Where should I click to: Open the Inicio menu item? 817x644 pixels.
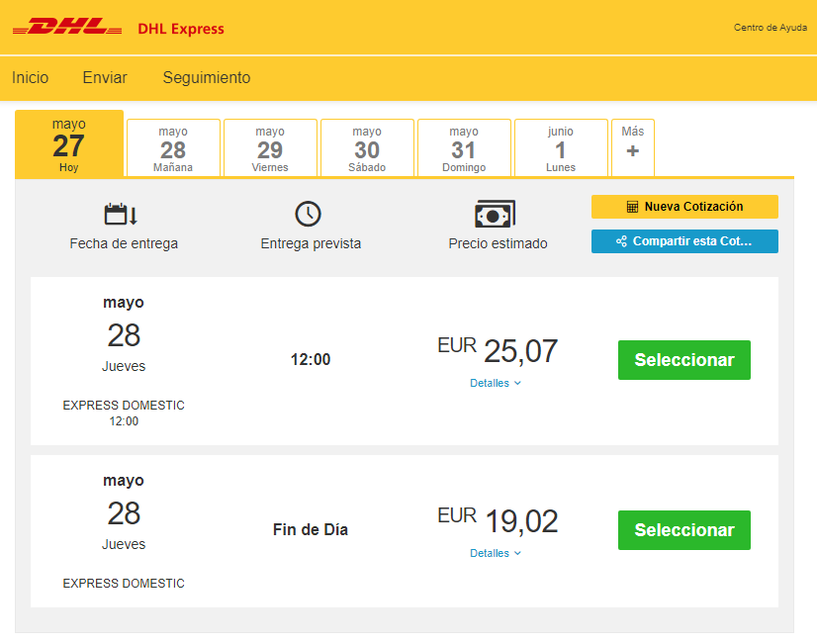pyautogui.click(x=30, y=77)
